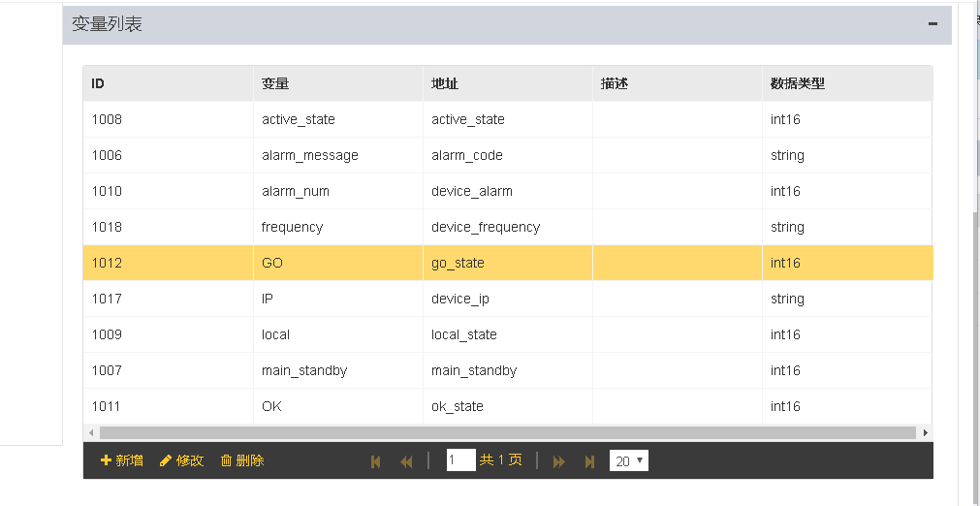Click ID cell 1012
The image size is (980, 506).
168,263
